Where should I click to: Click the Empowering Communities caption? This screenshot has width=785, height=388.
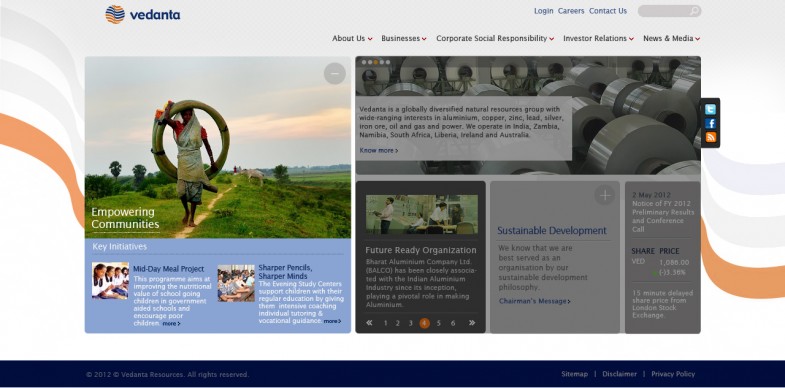click(x=125, y=218)
